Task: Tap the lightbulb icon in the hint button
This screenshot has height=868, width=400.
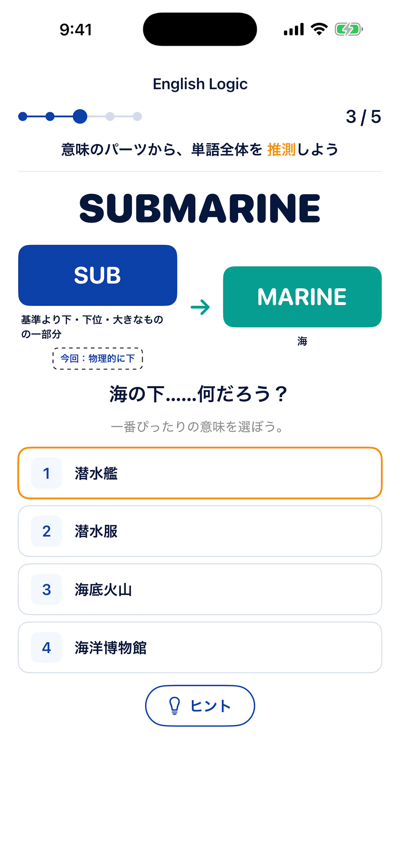Action: pyautogui.click(x=174, y=706)
